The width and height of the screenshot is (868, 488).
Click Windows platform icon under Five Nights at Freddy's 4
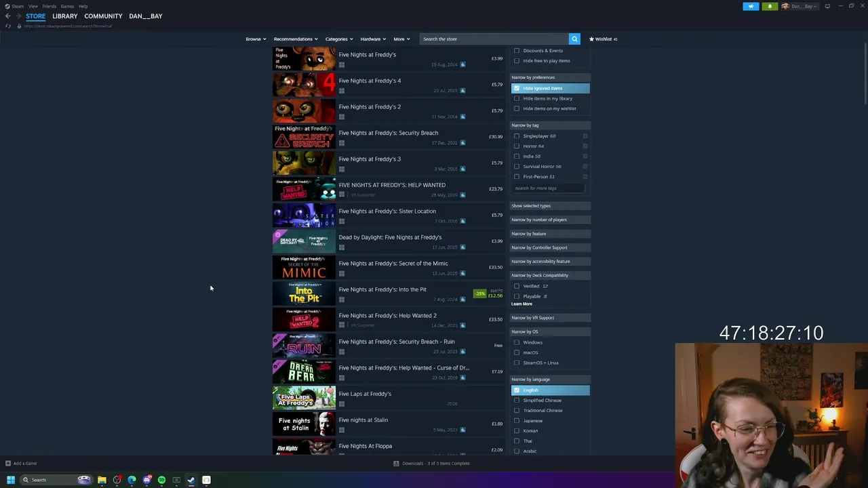coord(342,91)
